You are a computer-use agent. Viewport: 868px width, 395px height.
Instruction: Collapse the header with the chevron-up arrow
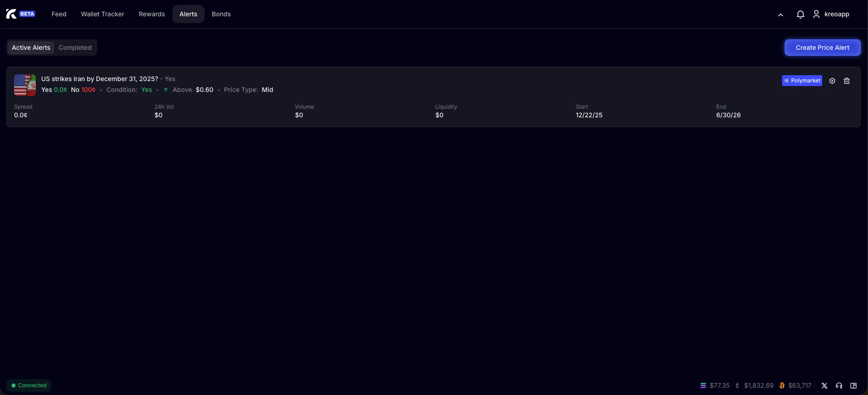click(781, 15)
